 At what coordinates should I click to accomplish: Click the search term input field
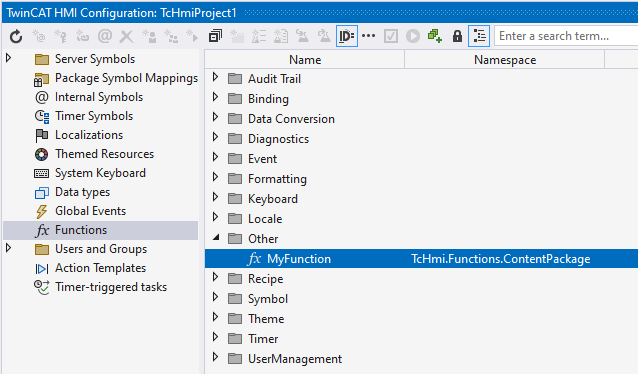pyautogui.click(x=566, y=36)
